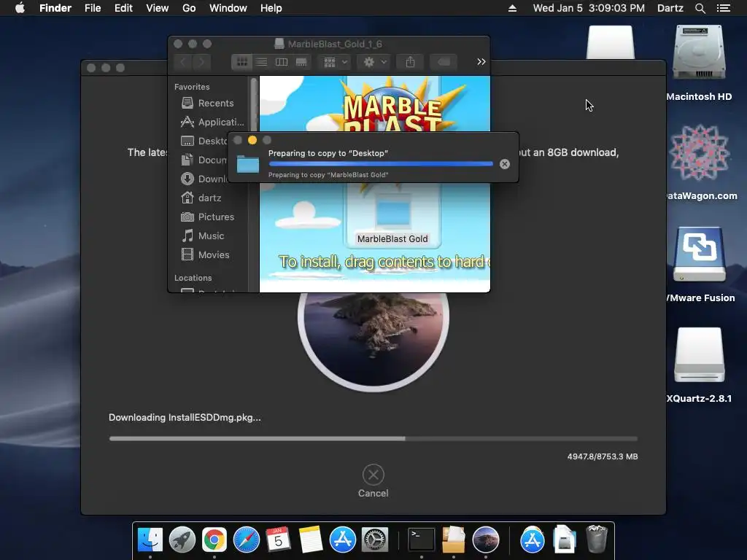Open the Catalina installer app in Dock
The height and width of the screenshot is (560, 747).
click(485, 540)
